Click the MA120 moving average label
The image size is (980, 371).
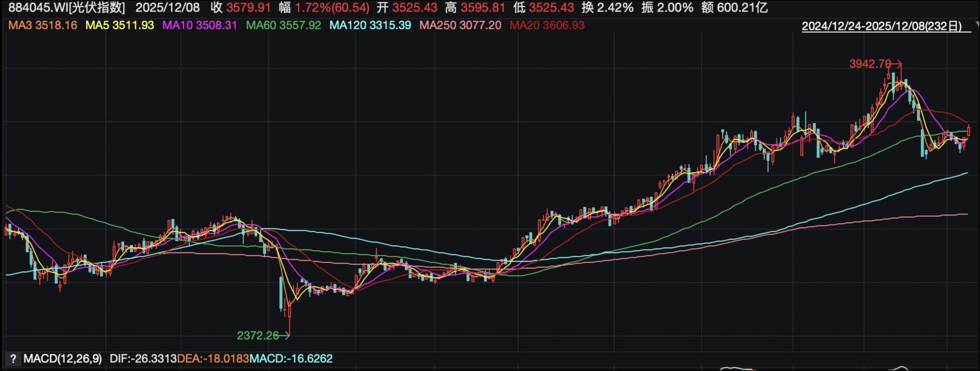point(370,25)
